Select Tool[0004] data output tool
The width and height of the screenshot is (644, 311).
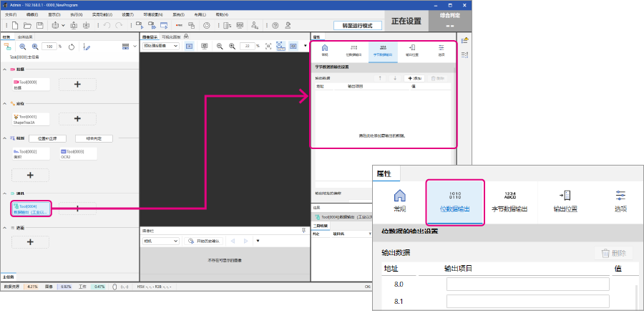(31, 209)
